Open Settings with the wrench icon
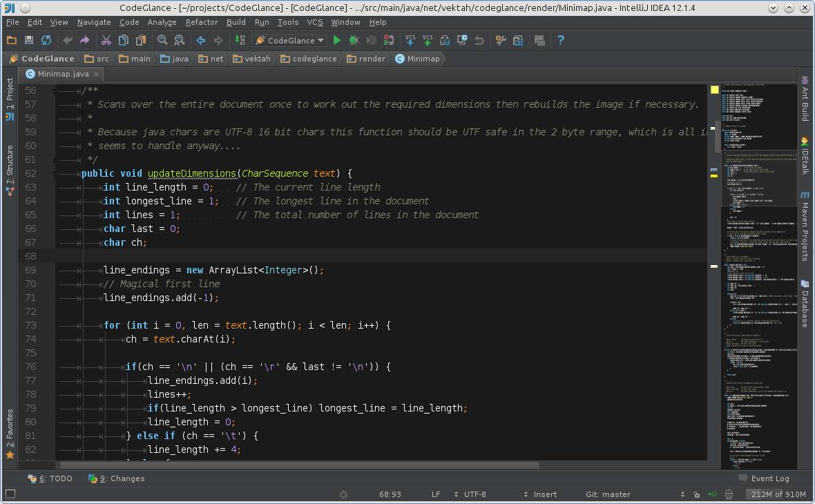Viewport: 815px width, 504px height. (501, 40)
